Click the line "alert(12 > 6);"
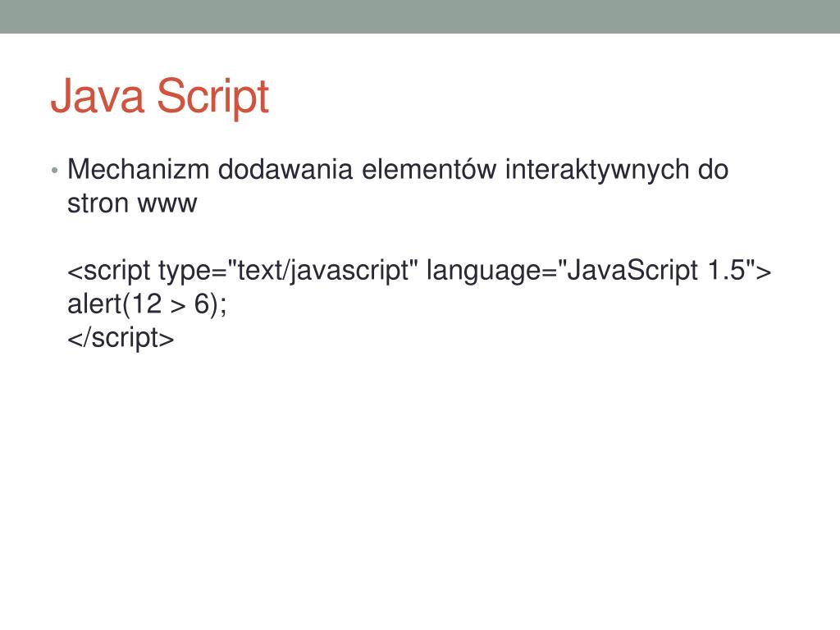 (147, 304)
